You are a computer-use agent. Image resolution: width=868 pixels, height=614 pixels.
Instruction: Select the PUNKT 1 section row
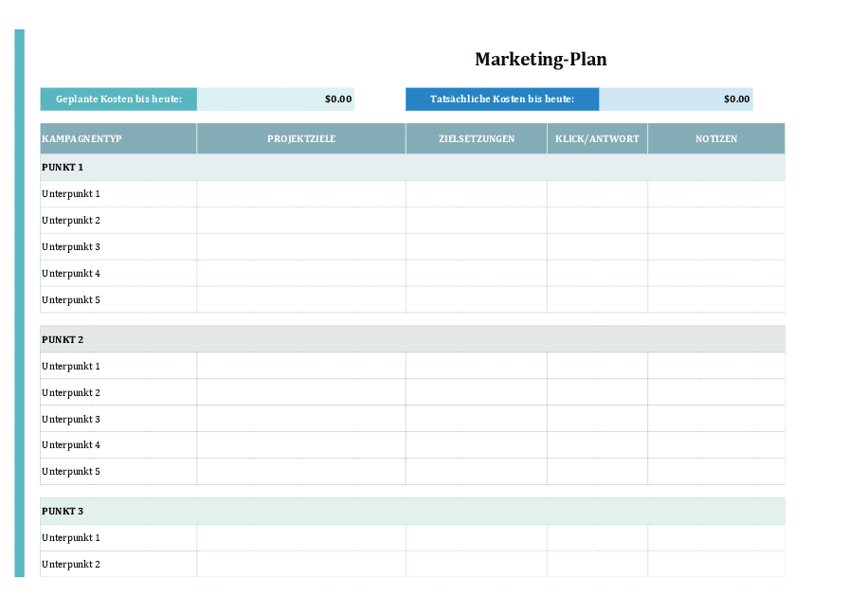click(412, 167)
